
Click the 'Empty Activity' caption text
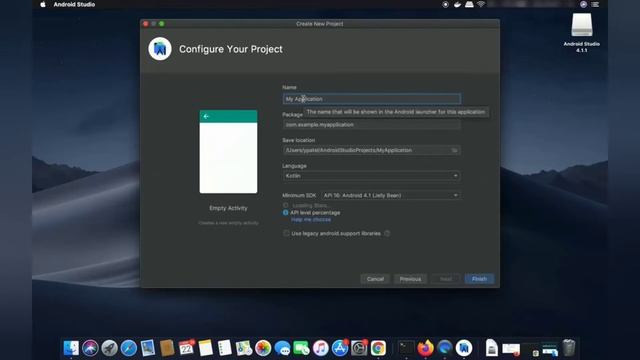coord(228,208)
